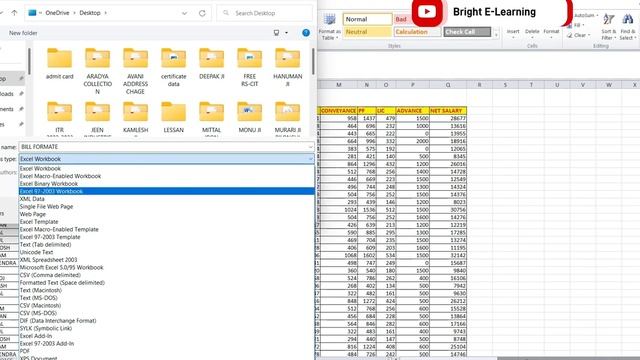This screenshot has height=360, width=640.
Task: Open the certificate data folder
Action: [x=173, y=67]
